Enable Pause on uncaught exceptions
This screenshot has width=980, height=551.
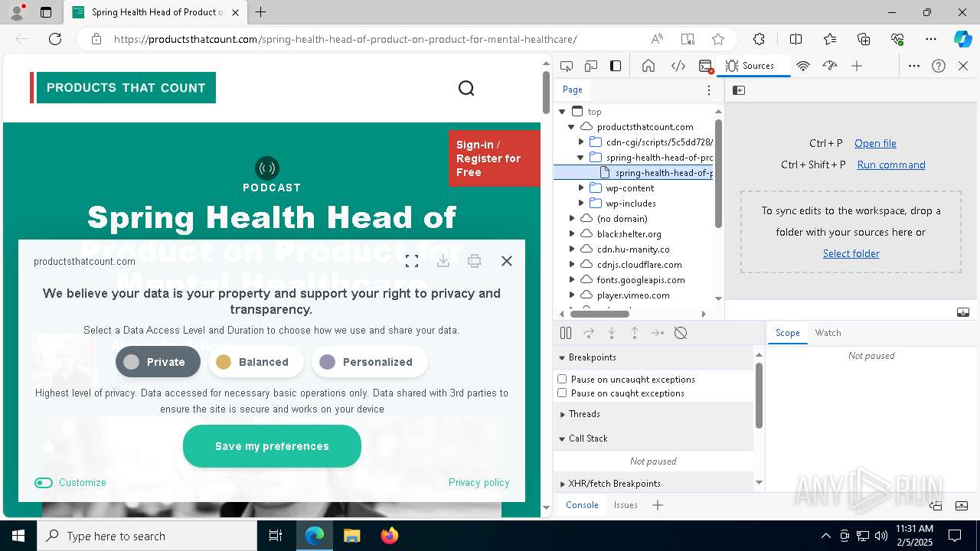(x=562, y=379)
